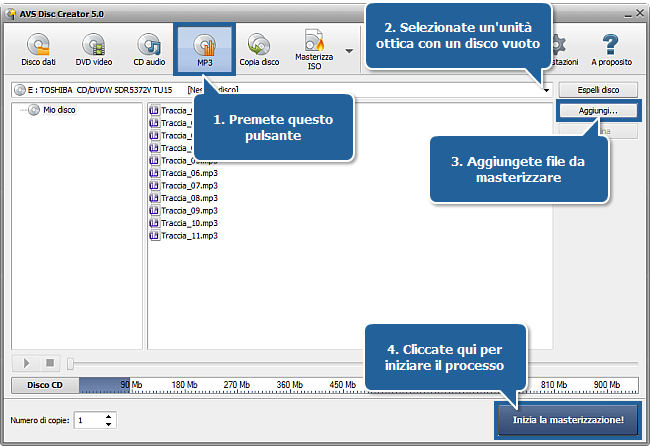The width and height of the screenshot is (650, 446).
Task: Click the disc icon next to Mio disco
Action: tap(34, 110)
